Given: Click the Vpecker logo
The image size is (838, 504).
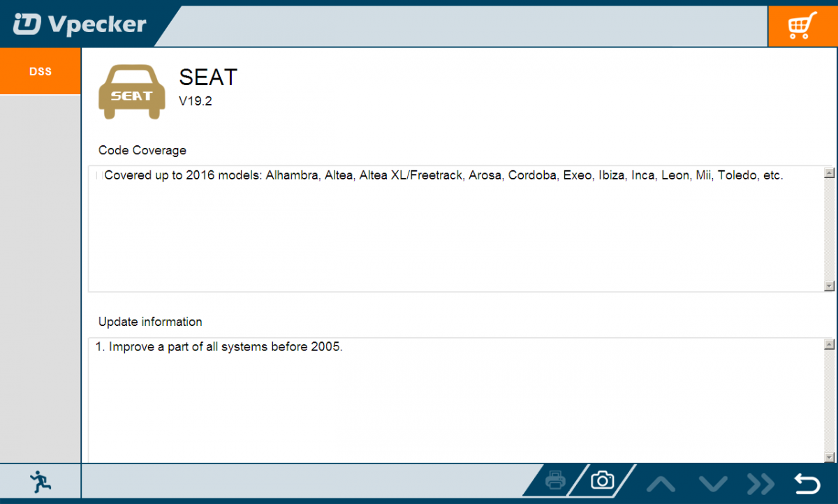Looking at the screenshot, I should (80, 25).
